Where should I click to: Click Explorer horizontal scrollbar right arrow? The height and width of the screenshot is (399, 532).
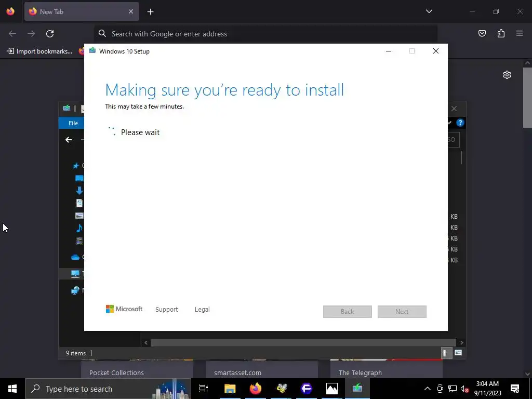tap(461, 343)
